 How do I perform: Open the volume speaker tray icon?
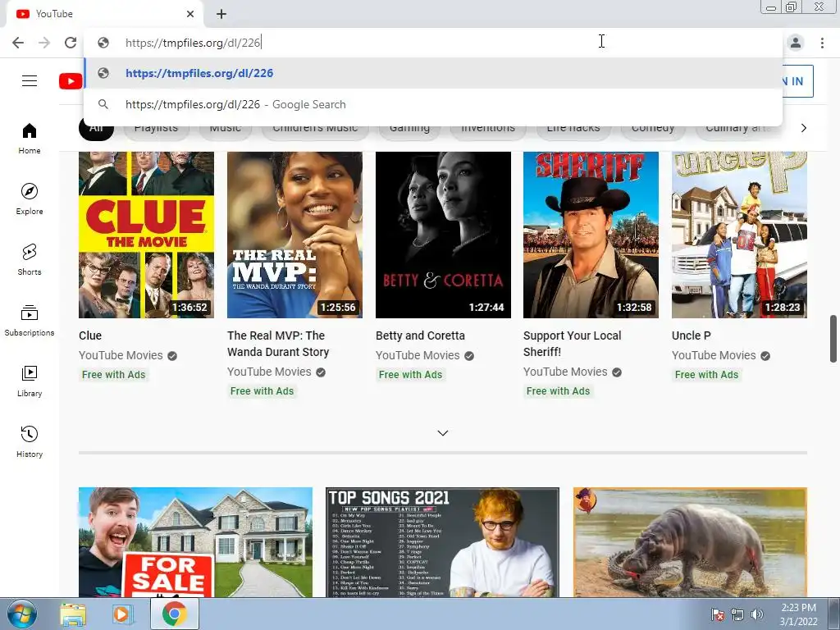(x=756, y=614)
